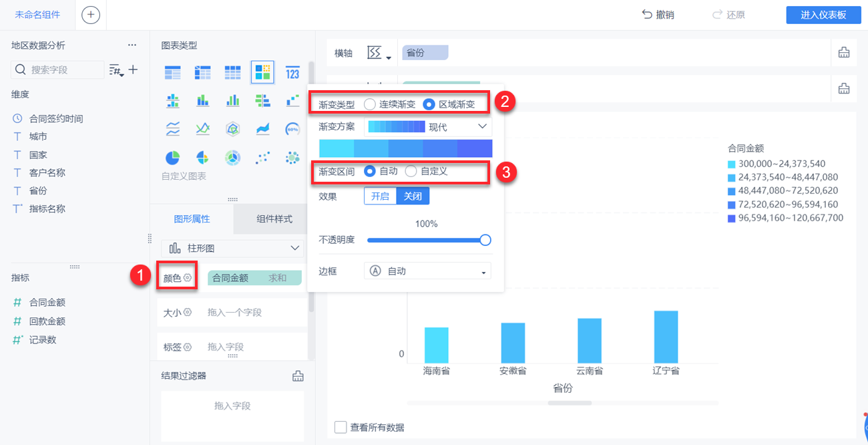Switch to the 组件样式 tab

pyautogui.click(x=274, y=218)
